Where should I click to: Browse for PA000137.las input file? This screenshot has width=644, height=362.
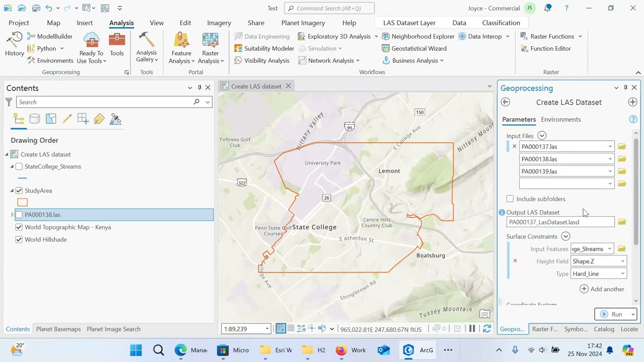[x=622, y=146]
